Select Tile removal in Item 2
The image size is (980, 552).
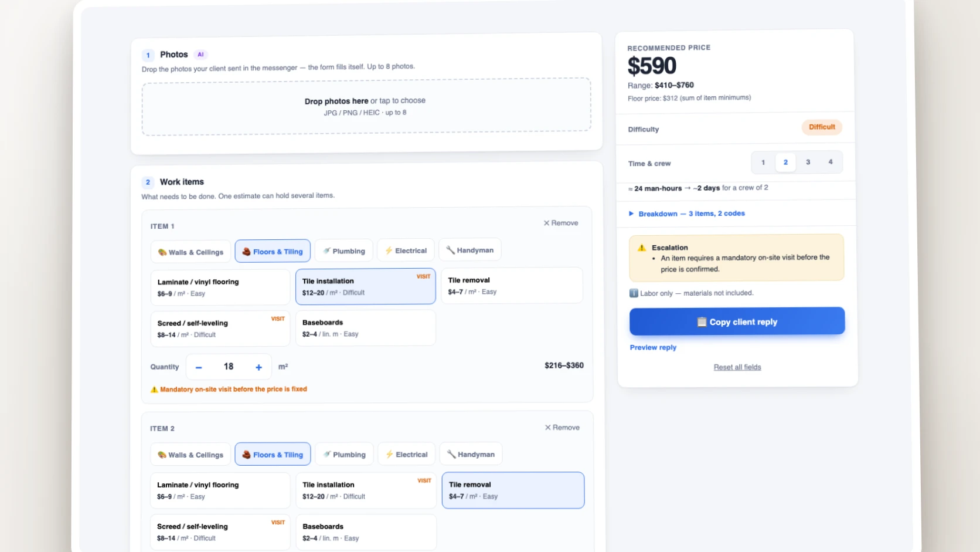coord(513,490)
